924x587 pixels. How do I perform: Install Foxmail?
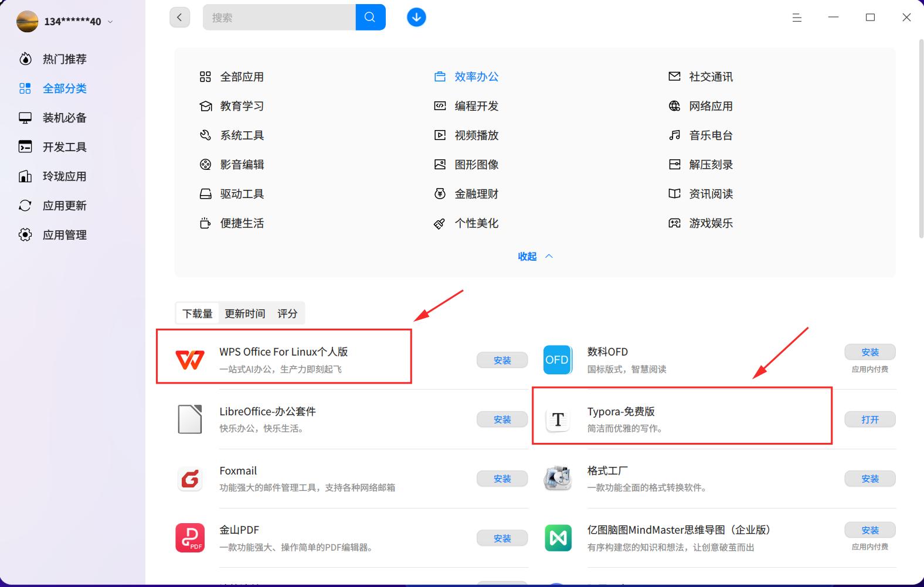coord(502,479)
